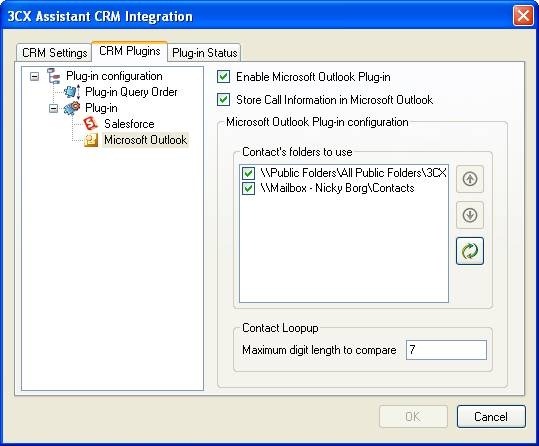The height and width of the screenshot is (446, 539).
Task: Switch to the Plug-in Status tab
Action: point(205,53)
